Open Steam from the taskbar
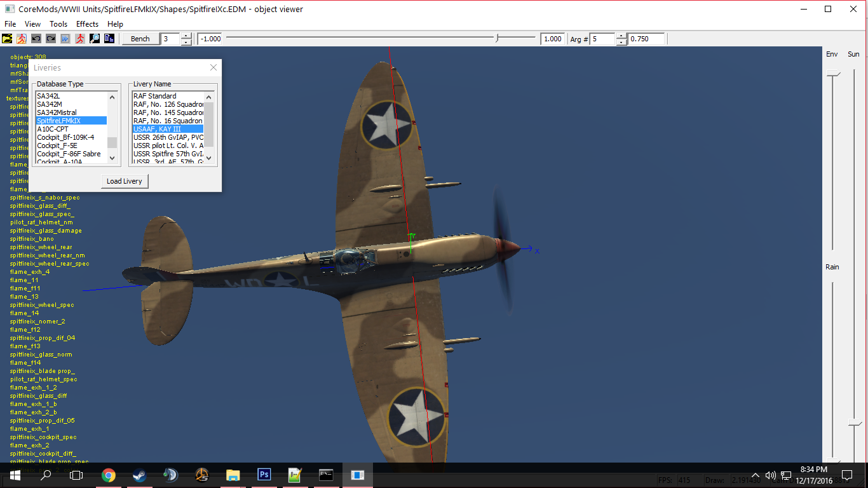The width and height of the screenshot is (868, 488). 140,475
